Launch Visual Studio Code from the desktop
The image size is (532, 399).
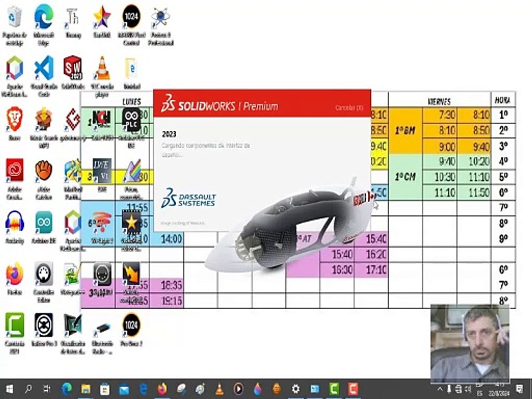pos(44,68)
